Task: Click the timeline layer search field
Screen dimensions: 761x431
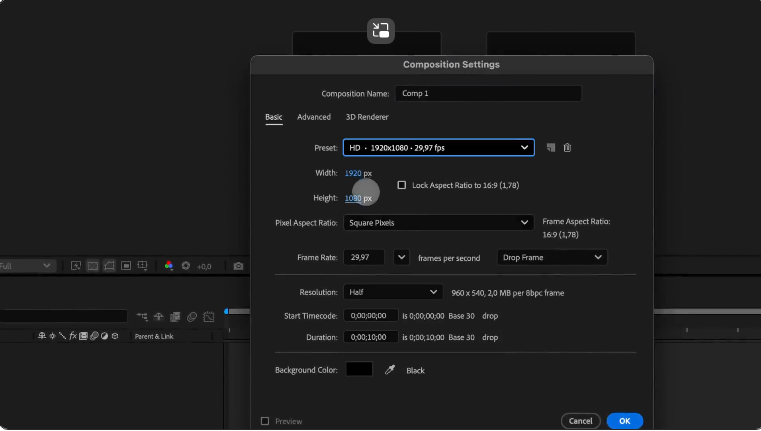Action: [x=64, y=316]
